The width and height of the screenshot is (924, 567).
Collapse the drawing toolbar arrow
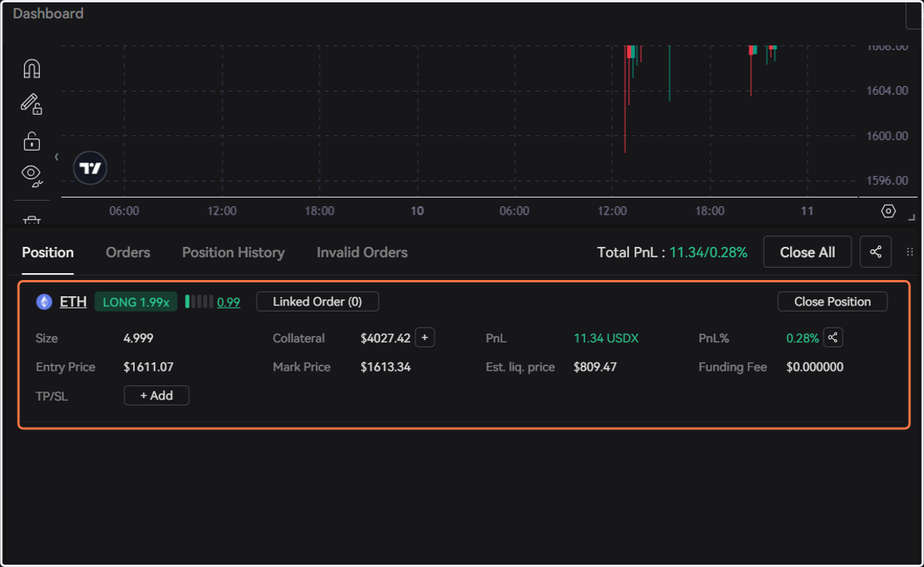pyautogui.click(x=56, y=157)
